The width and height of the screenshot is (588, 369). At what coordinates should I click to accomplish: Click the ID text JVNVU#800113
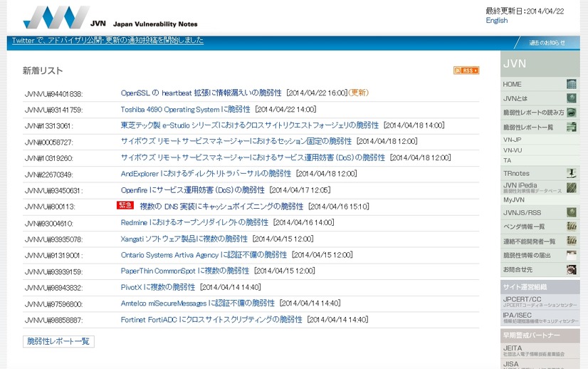click(x=50, y=207)
